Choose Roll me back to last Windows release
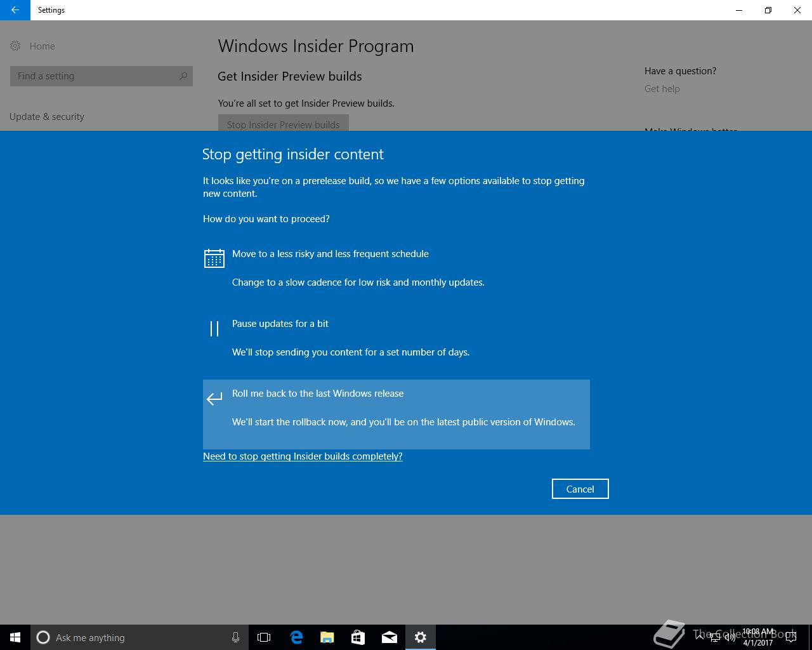 396,415
